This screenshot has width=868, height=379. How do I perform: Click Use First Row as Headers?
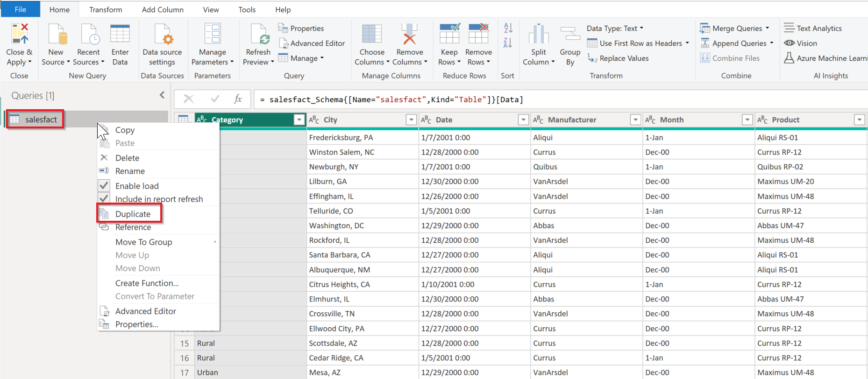point(640,43)
